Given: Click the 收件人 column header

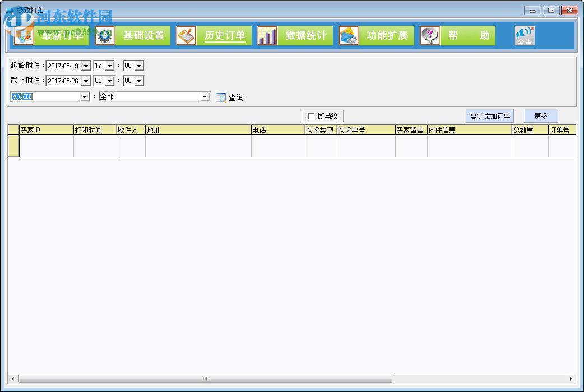Looking at the screenshot, I should click(x=131, y=130).
